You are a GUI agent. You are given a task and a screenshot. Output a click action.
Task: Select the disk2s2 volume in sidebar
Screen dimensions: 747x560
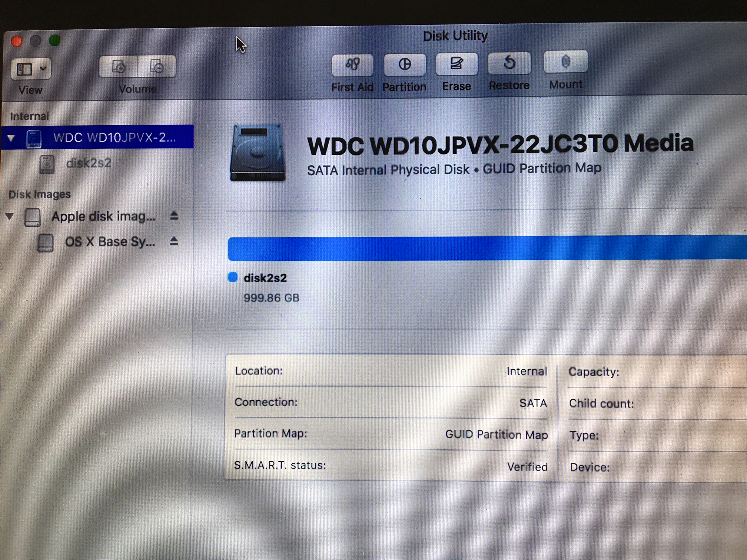[x=88, y=163]
